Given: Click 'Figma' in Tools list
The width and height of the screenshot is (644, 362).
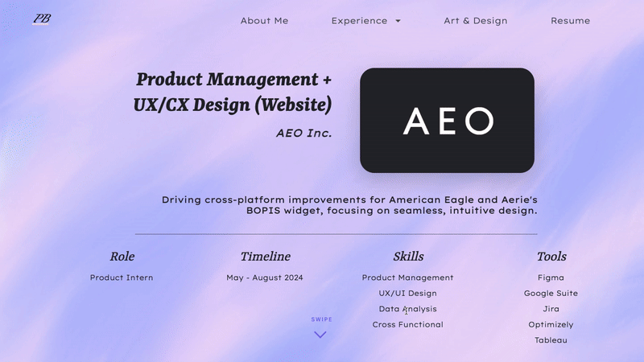Looking at the screenshot, I should tap(551, 278).
